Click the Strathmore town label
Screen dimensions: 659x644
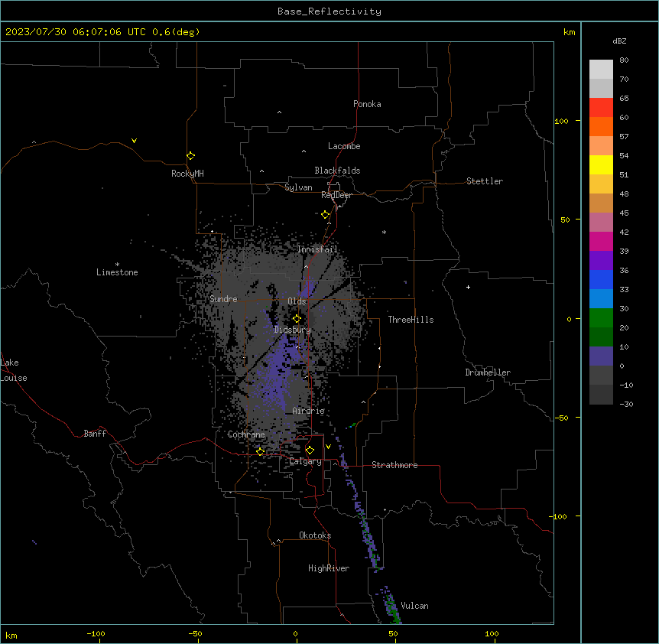pos(394,465)
